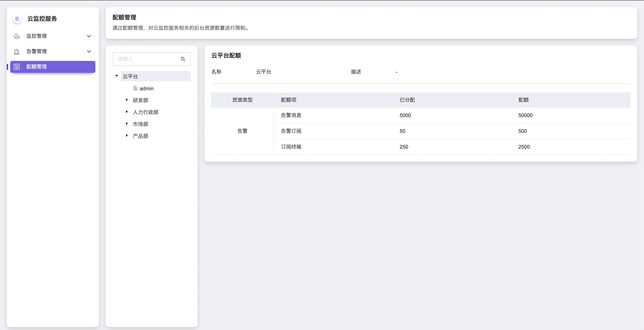Open the 配额管理 menu item
644x330 pixels.
click(37, 67)
